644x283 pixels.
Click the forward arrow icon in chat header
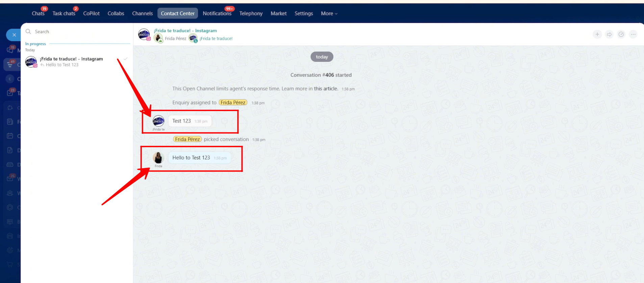coord(609,34)
